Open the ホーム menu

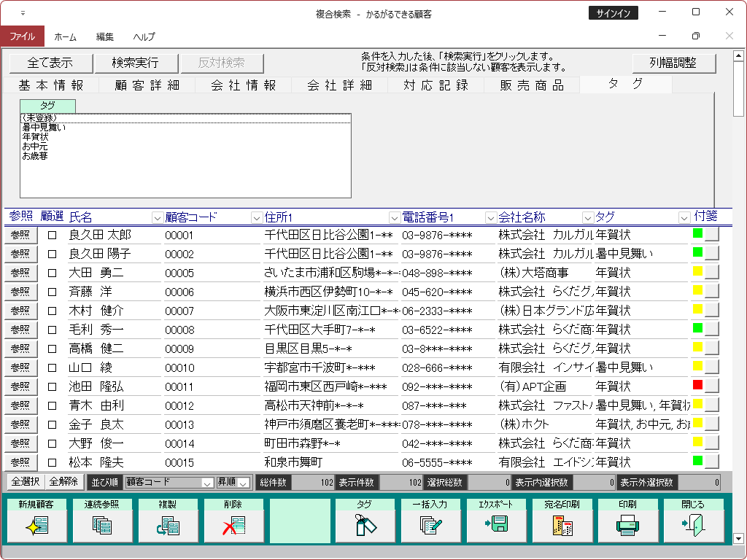(x=65, y=36)
